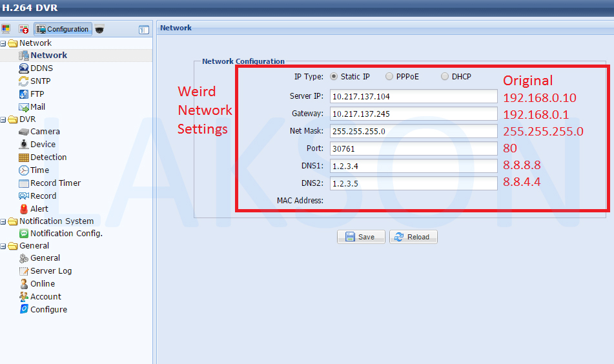
Task: Open Mail settings in sidebar
Action: pos(37,107)
